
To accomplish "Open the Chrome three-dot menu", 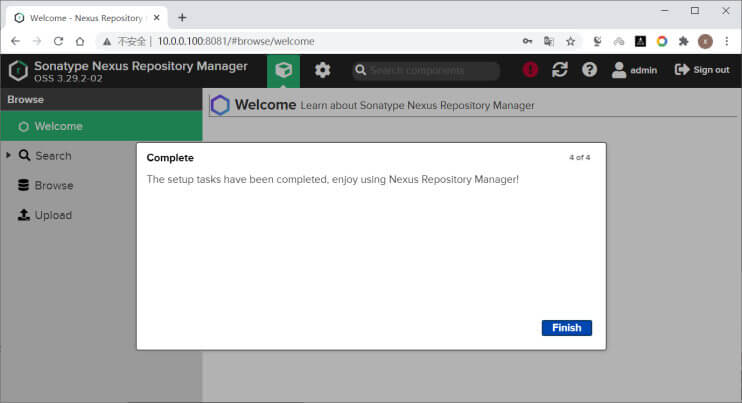I will (727, 41).
